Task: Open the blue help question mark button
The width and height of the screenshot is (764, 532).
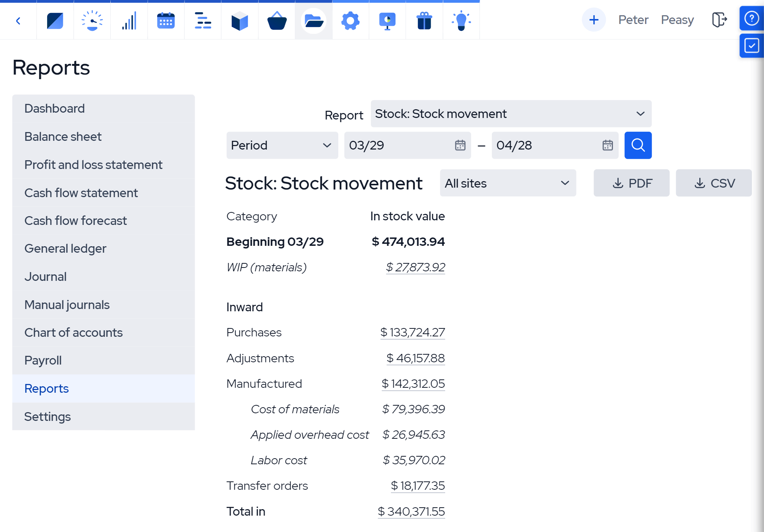Action: [751, 18]
